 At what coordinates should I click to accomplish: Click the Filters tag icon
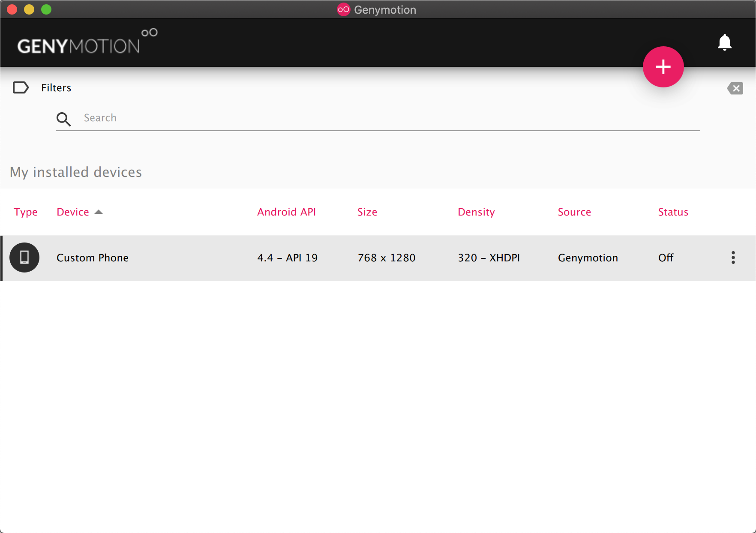(21, 87)
